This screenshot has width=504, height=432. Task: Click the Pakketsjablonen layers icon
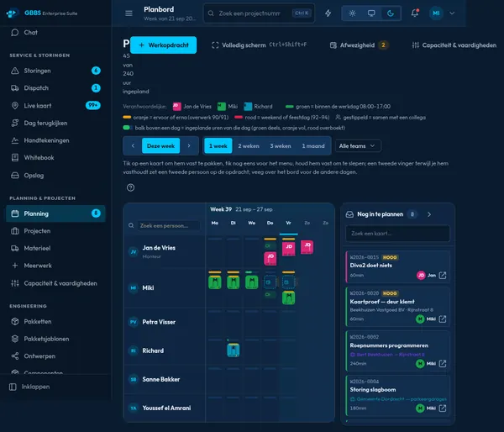[x=15, y=339]
